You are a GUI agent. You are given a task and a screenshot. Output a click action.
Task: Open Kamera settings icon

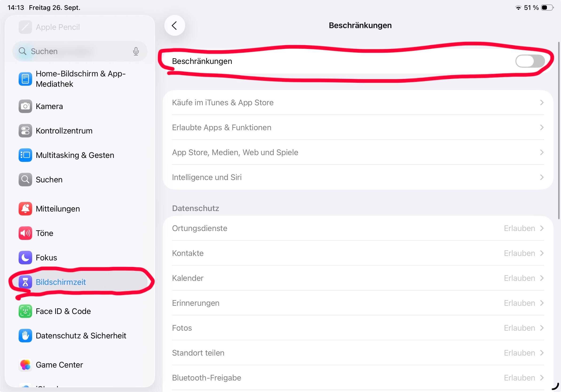pos(25,106)
